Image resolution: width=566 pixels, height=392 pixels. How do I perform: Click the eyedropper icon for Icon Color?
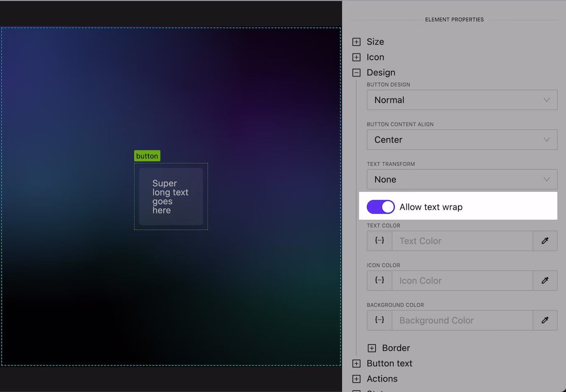coord(545,280)
